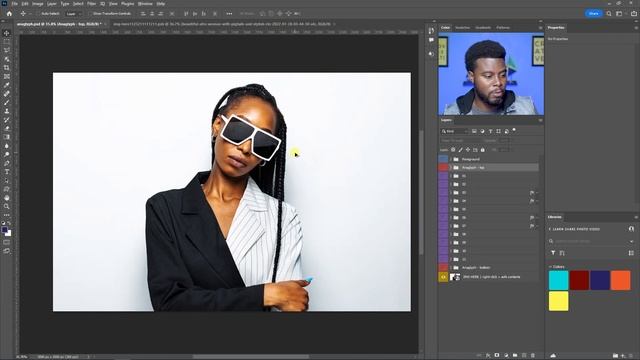Screen dimensions: 640x360
Task: Click the Share button
Action: [x=593, y=13]
